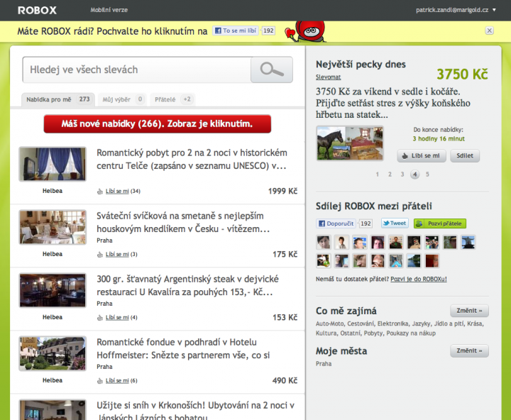Screen dimensions: 511x420
Task: Click 'Změnit' next to Co mě zajímá
Action: coord(469,311)
